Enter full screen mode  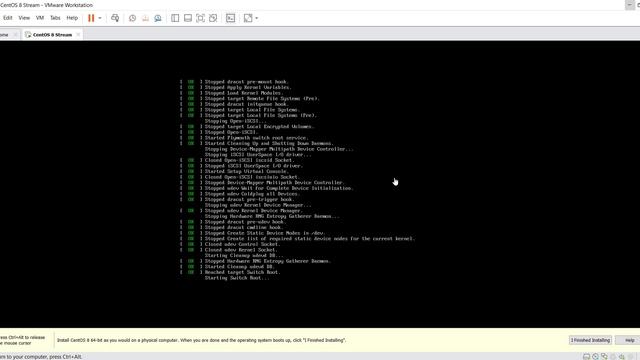click(200, 18)
